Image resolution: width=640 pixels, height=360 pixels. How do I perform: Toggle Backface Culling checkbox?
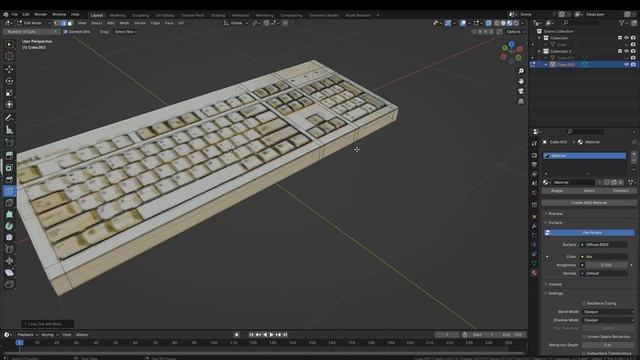(584, 303)
